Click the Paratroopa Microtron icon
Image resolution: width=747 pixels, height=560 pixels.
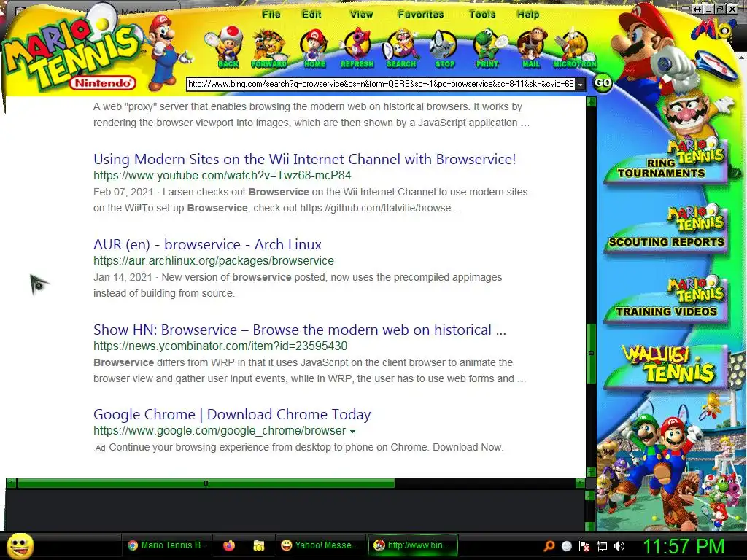point(575,49)
